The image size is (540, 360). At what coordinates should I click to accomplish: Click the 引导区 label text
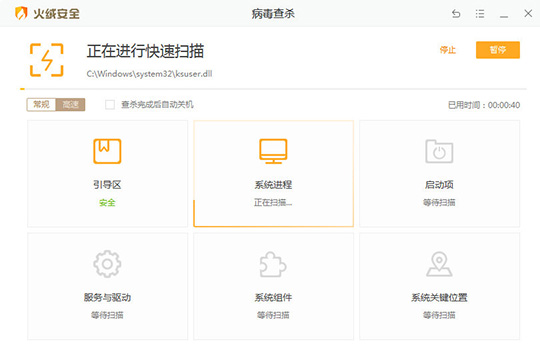(107, 185)
